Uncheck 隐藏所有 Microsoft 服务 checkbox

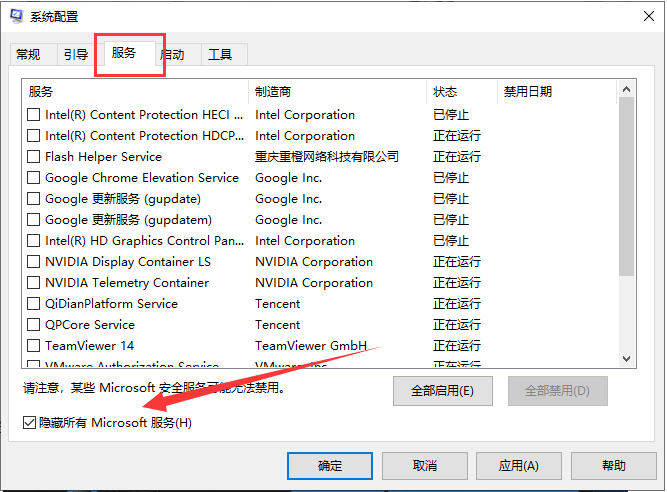click(29, 423)
